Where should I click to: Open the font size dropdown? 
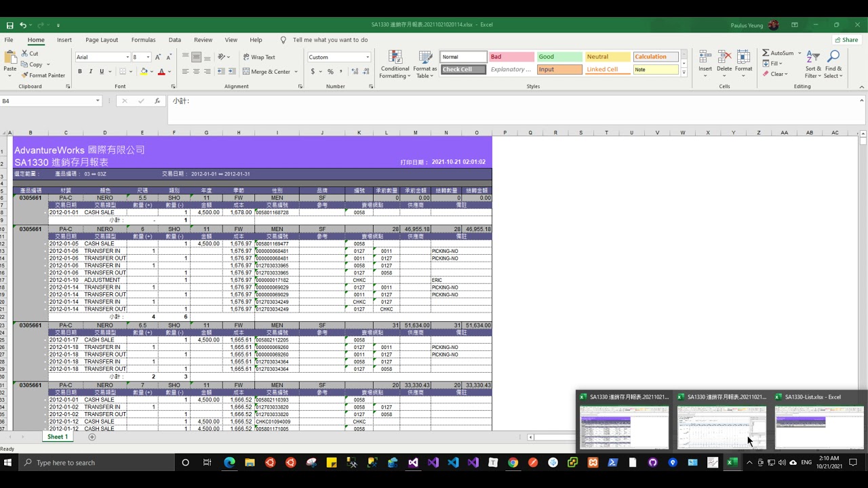point(147,58)
